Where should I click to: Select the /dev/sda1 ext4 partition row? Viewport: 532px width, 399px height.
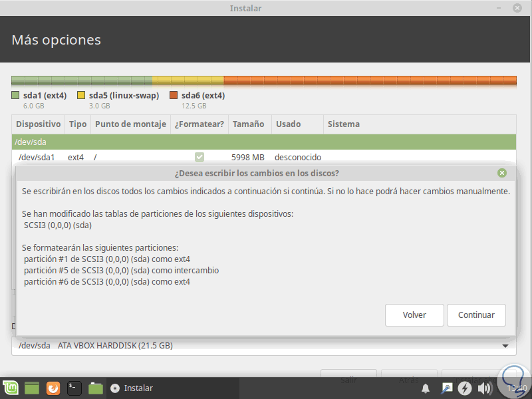point(264,157)
